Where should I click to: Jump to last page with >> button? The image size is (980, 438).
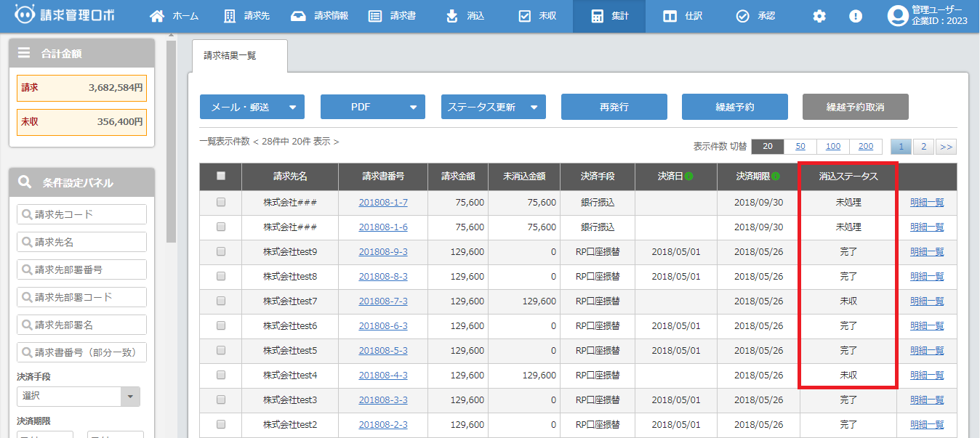click(x=946, y=146)
